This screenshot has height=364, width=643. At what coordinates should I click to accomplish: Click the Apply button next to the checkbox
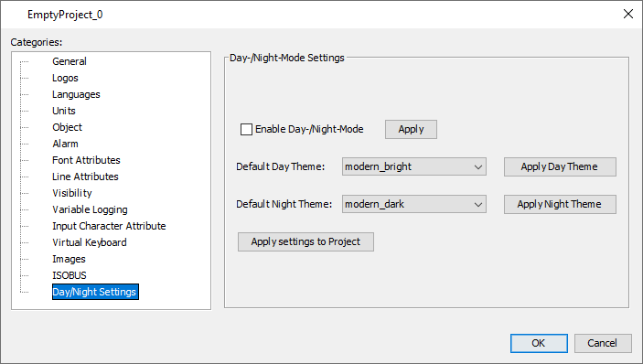[x=411, y=130]
